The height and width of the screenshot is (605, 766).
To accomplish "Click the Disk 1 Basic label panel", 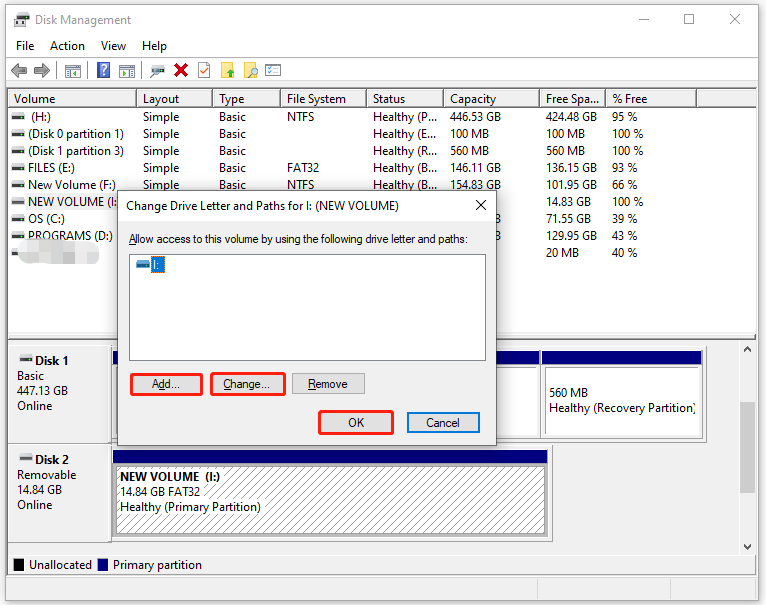I will pos(60,393).
